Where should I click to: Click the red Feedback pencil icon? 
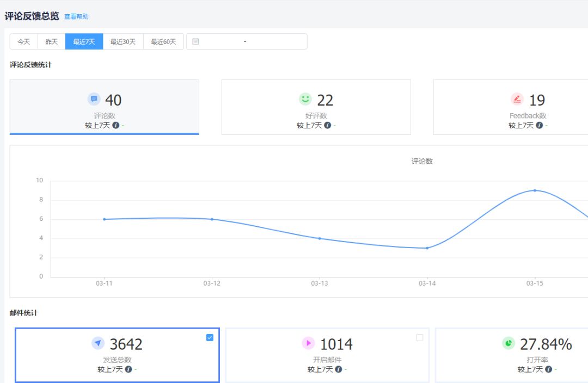coord(517,99)
